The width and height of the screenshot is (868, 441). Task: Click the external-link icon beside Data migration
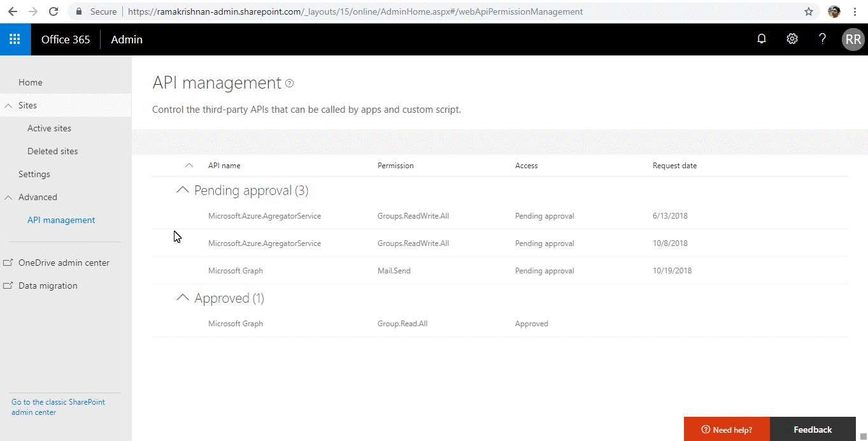(8, 286)
